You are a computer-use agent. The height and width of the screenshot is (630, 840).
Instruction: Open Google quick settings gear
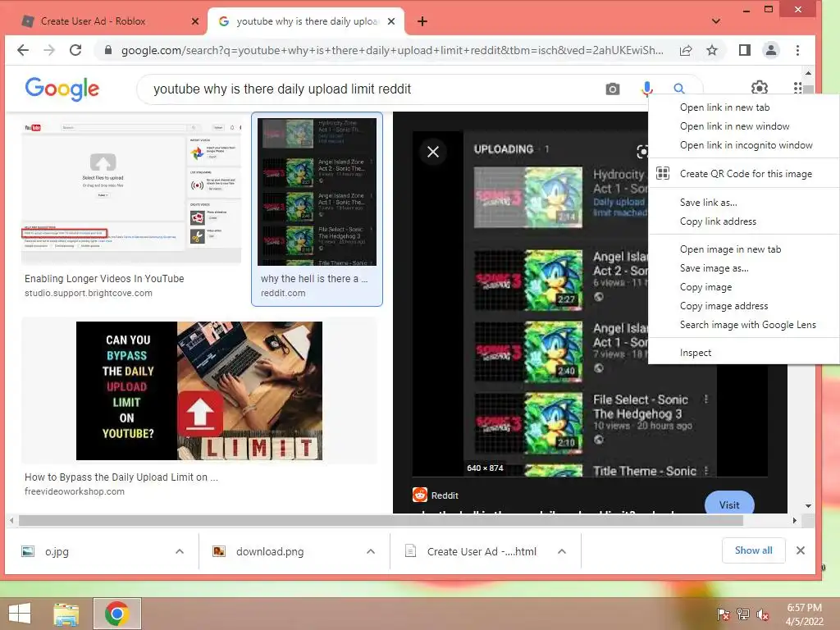coord(759,87)
